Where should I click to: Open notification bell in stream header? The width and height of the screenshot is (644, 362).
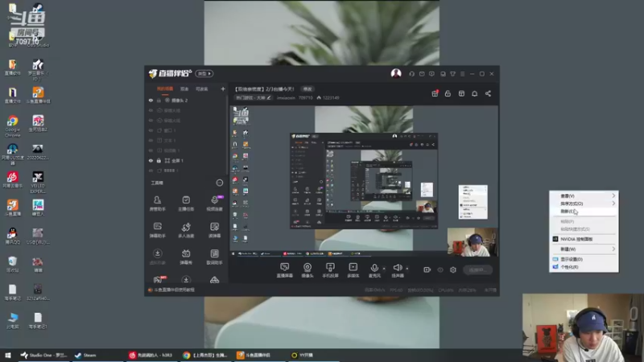474,93
